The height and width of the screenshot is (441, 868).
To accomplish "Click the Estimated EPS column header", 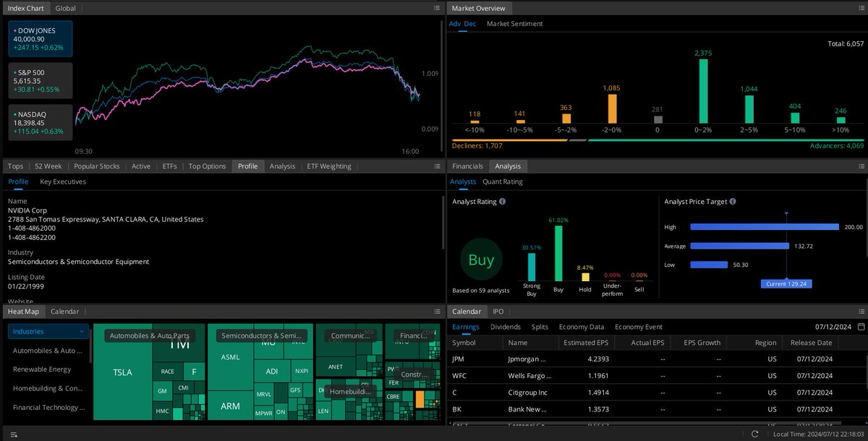I will pyautogui.click(x=587, y=343).
